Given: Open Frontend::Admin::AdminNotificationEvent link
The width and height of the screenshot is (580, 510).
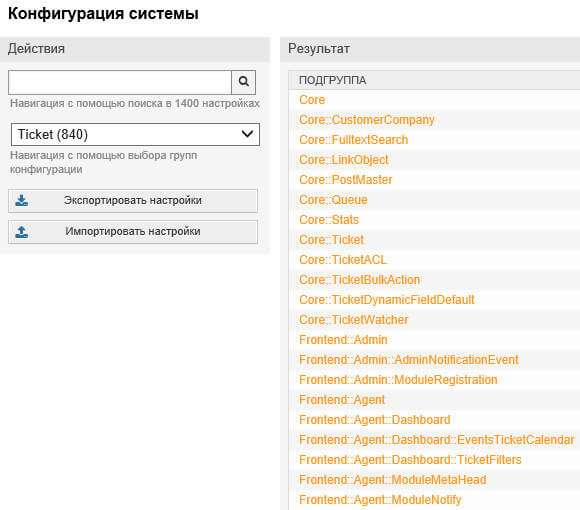Looking at the screenshot, I should pos(409,359).
